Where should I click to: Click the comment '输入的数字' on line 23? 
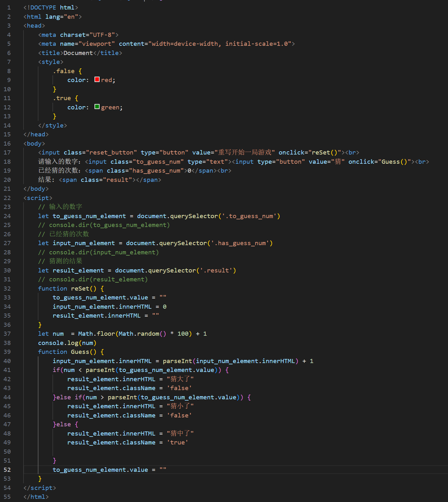point(66,207)
